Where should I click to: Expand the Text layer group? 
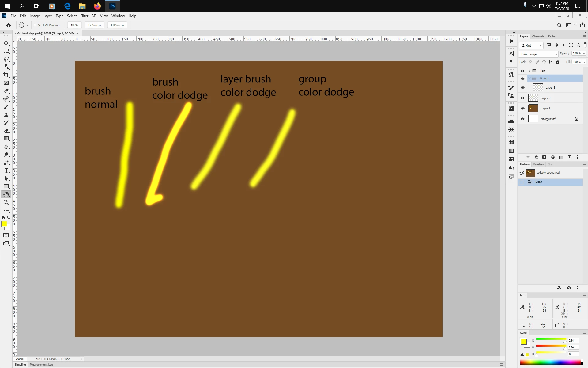point(529,71)
